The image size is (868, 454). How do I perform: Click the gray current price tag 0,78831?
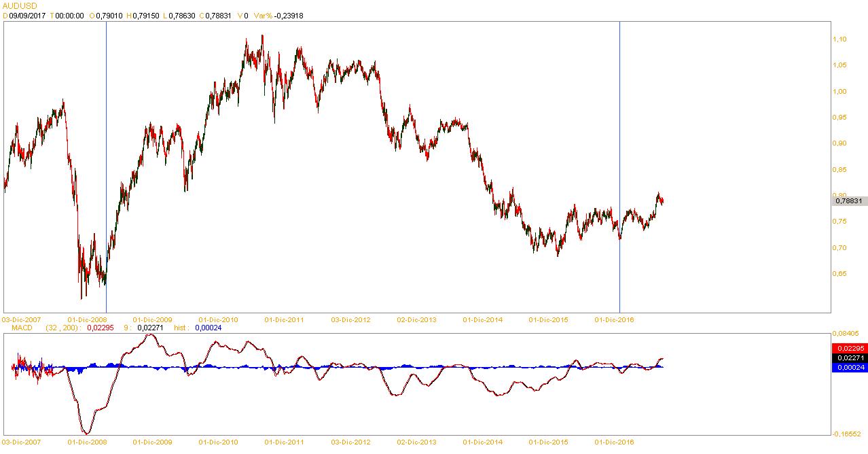pos(849,200)
